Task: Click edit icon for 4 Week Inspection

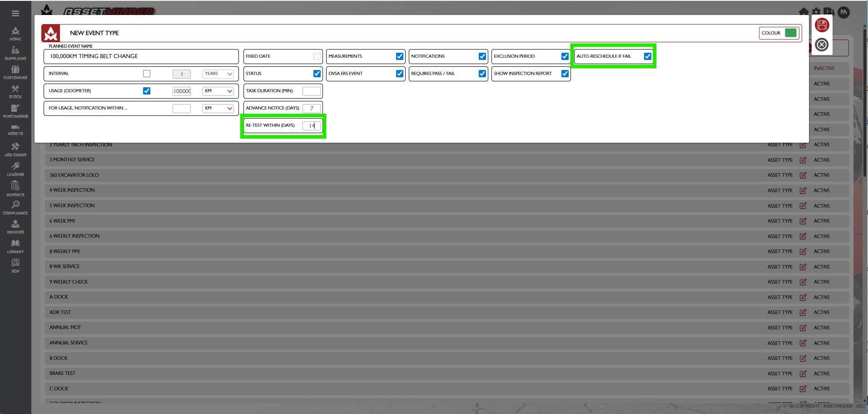Action: 803,190
